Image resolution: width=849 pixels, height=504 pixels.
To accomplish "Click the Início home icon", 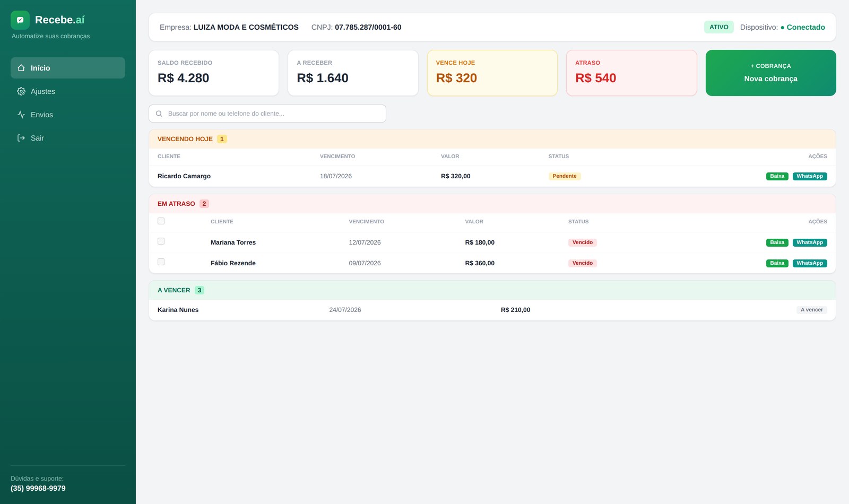I will tap(21, 68).
